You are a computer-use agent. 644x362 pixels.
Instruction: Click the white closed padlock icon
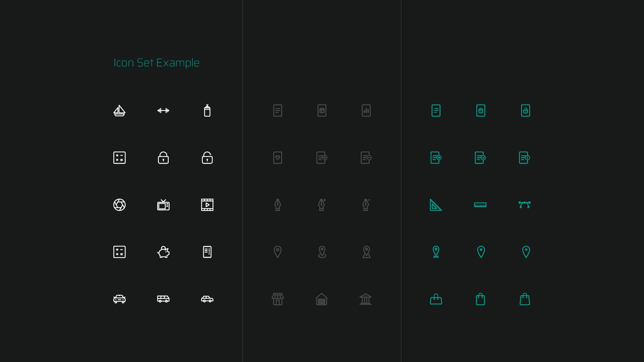coord(163,158)
